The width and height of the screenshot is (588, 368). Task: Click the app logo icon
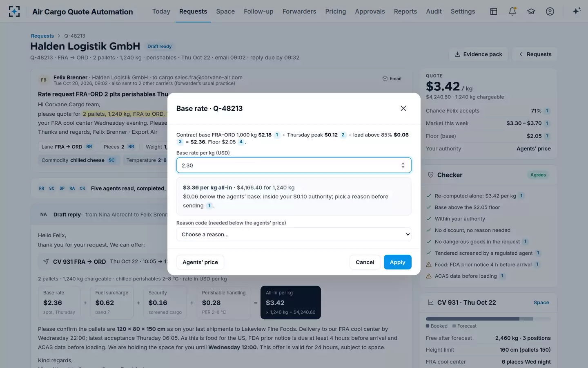click(x=14, y=11)
